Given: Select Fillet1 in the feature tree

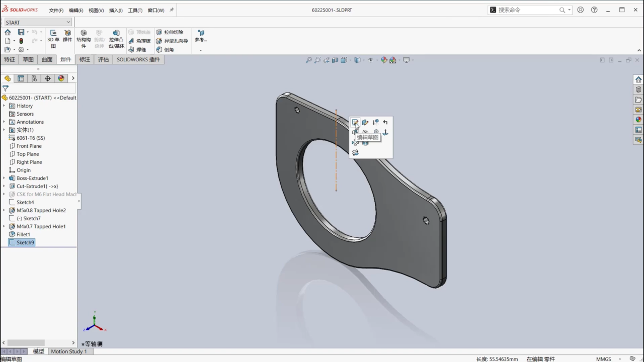Looking at the screenshot, I should (x=20, y=235).
